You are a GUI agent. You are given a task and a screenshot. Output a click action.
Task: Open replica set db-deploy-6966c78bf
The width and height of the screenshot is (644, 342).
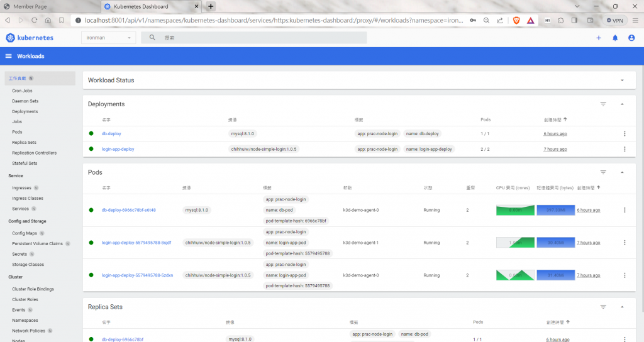[123, 339]
